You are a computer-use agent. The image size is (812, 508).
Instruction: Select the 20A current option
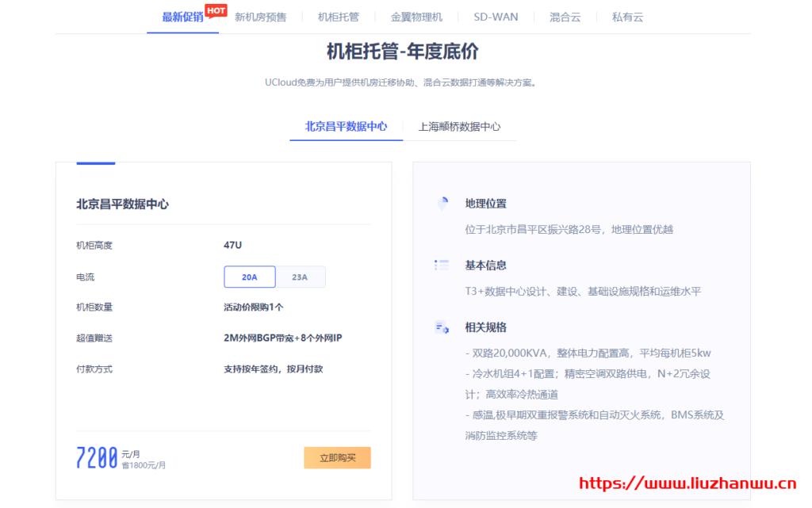pos(250,277)
